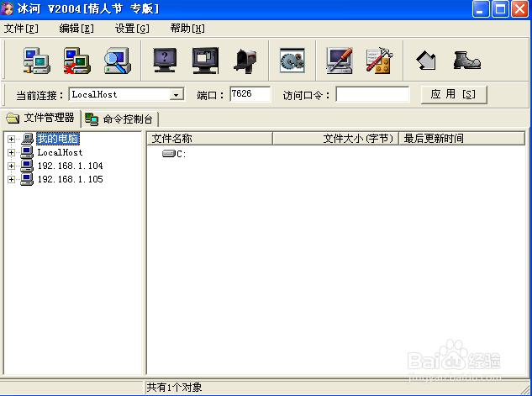Click the 应用[S] button
Screen dimensions: 532x396
click(x=454, y=94)
